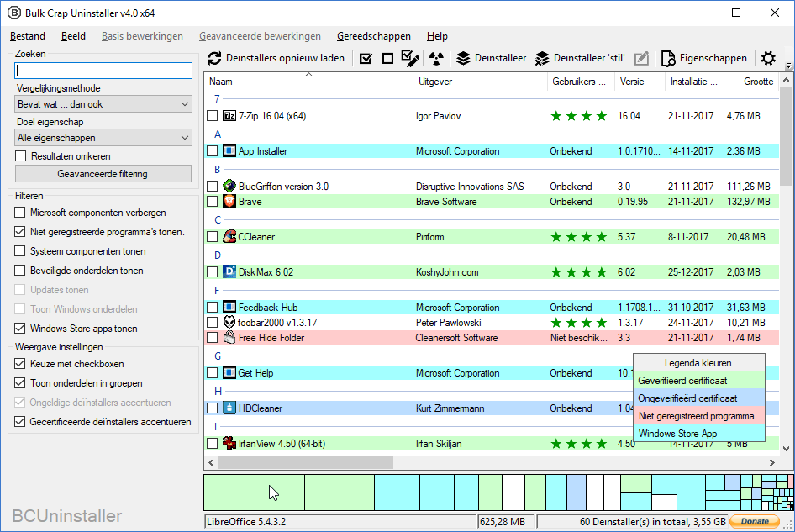Click the deselect-all empty box toolbar icon
Image resolution: width=795 pixels, height=532 pixels.
point(387,59)
